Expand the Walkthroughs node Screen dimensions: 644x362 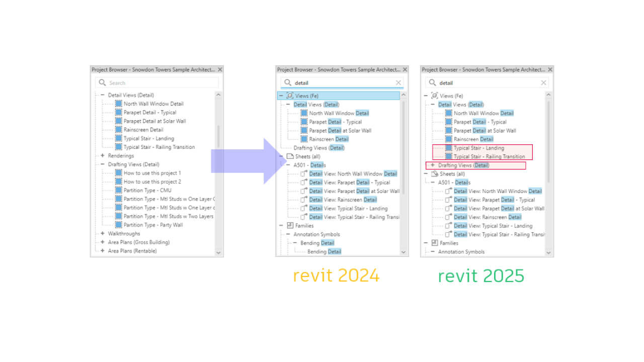tap(103, 234)
